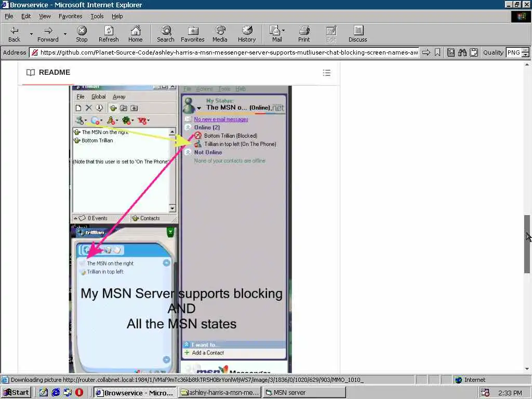Click the page icon beside the address
This screenshot has width=532, height=399.
[x=34, y=52]
